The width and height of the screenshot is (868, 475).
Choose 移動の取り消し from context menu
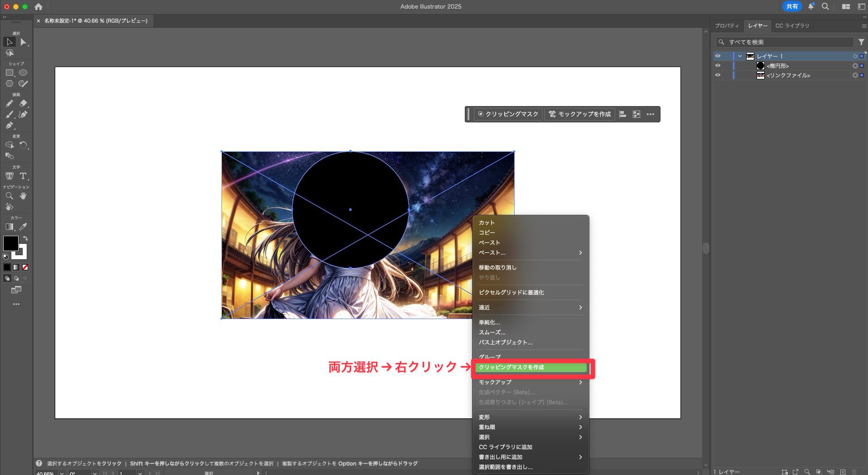pos(530,267)
